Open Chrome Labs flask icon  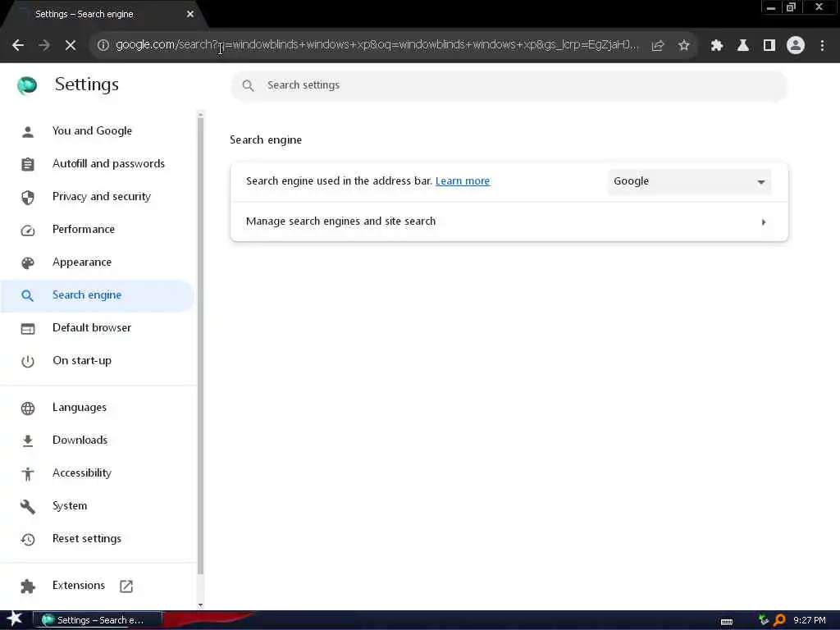(x=743, y=46)
